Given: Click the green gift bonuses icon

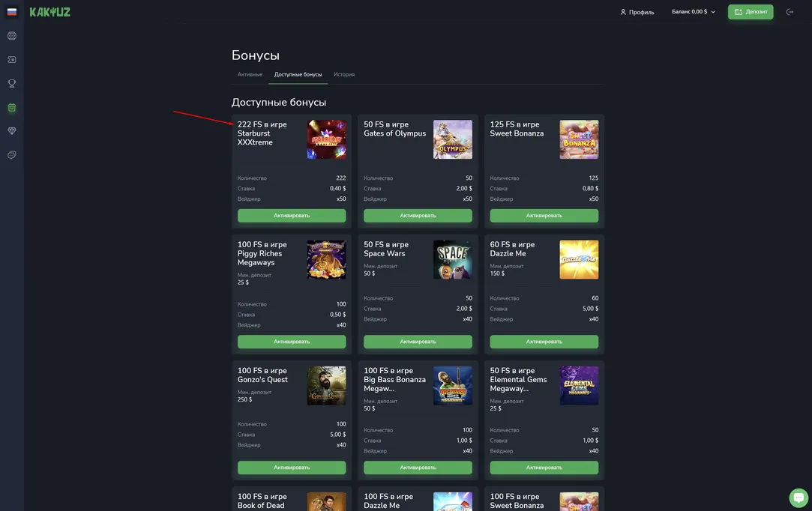Looking at the screenshot, I should coord(12,108).
